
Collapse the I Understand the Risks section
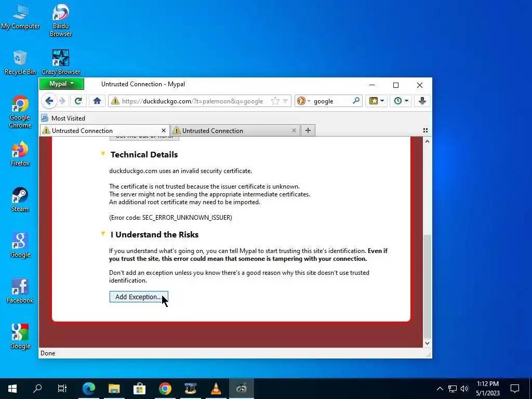pyautogui.click(x=103, y=234)
